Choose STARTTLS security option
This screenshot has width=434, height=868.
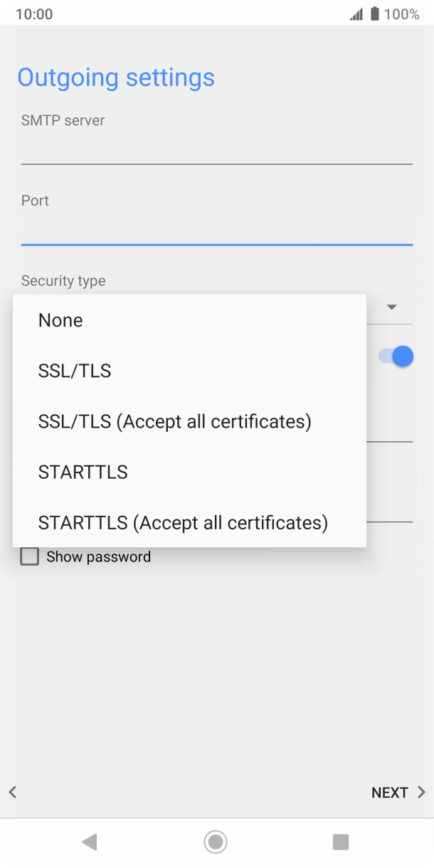pos(83,472)
